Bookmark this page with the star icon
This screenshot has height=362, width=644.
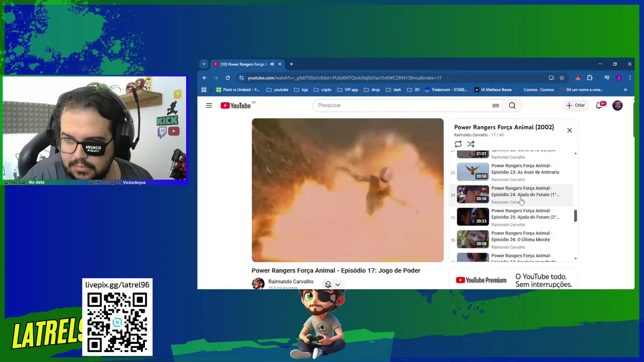coord(562,78)
